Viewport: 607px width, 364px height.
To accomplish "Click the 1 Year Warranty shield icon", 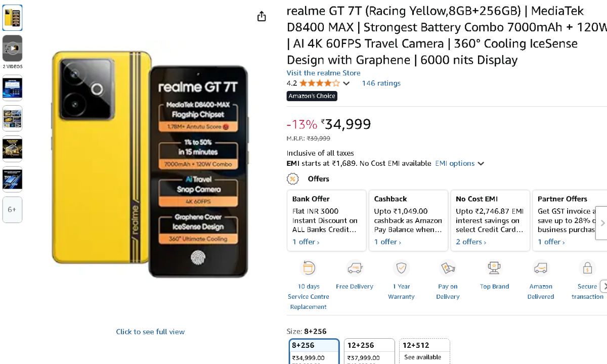I will pos(401,267).
